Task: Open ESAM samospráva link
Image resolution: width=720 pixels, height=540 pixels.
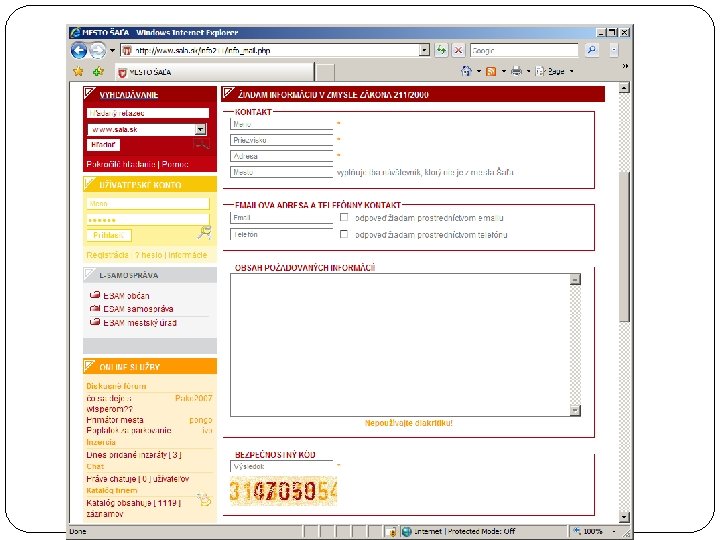Action: (138, 309)
